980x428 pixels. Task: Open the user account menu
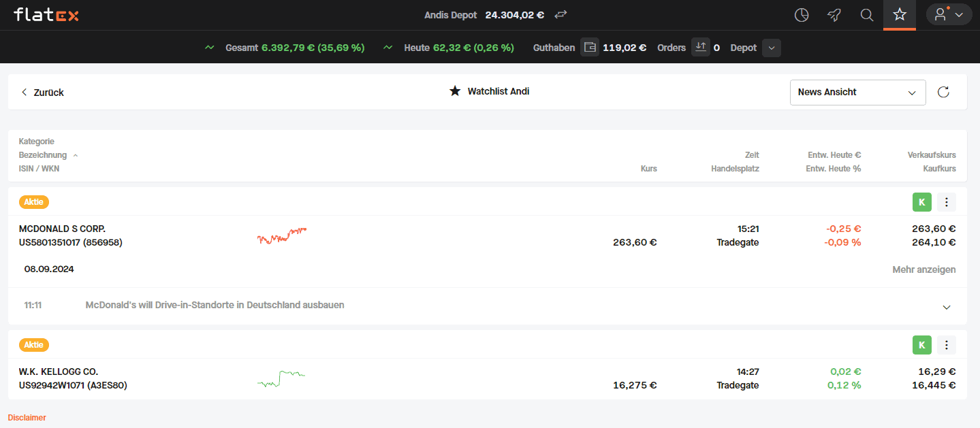tap(949, 15)
